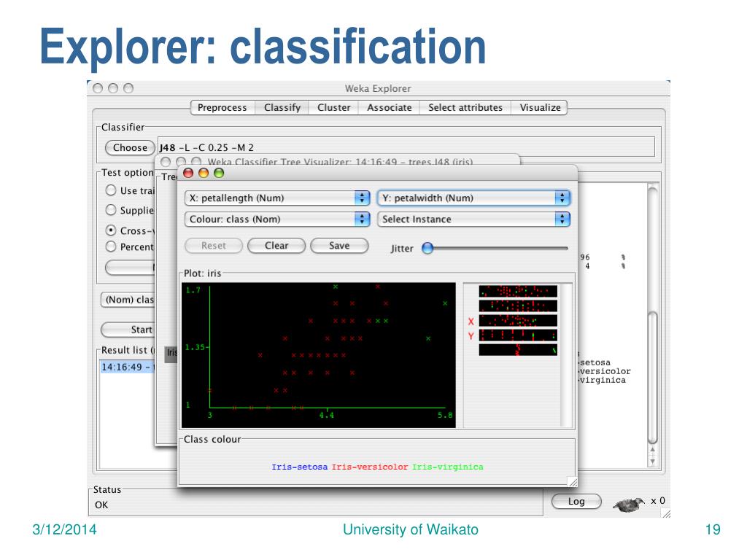Click the Weka bird icon in status bar

(x=628, y=505)
